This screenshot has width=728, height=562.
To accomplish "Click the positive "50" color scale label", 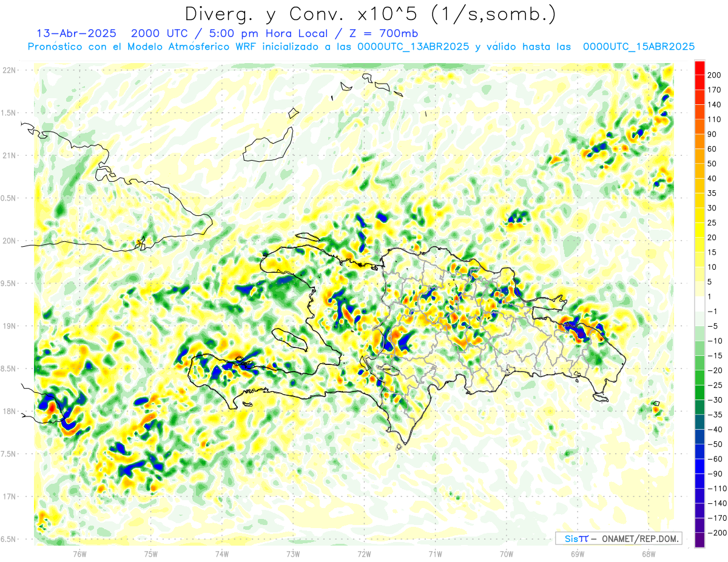I will (x=713, y=164).
